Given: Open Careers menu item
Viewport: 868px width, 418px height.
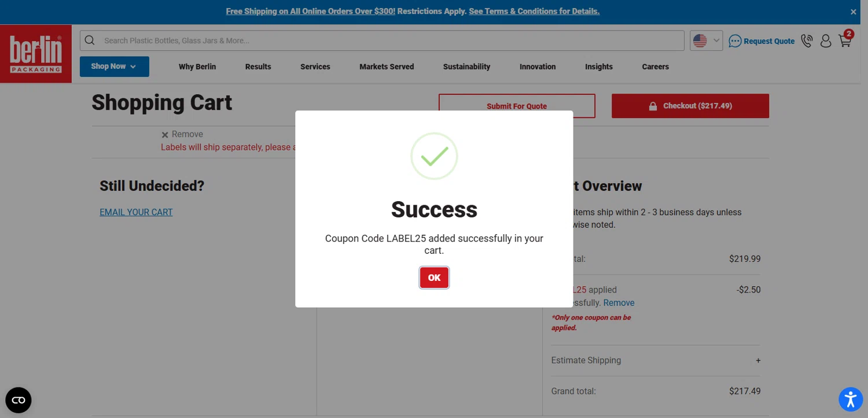Looking at the screenshot, I should (x=655, y=66).
